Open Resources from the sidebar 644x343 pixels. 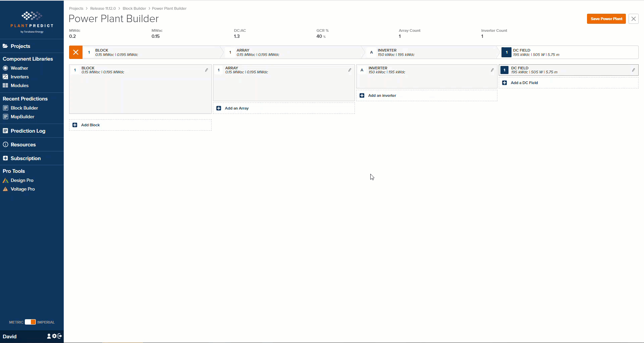pyautogui.click(x=23, y=144)
